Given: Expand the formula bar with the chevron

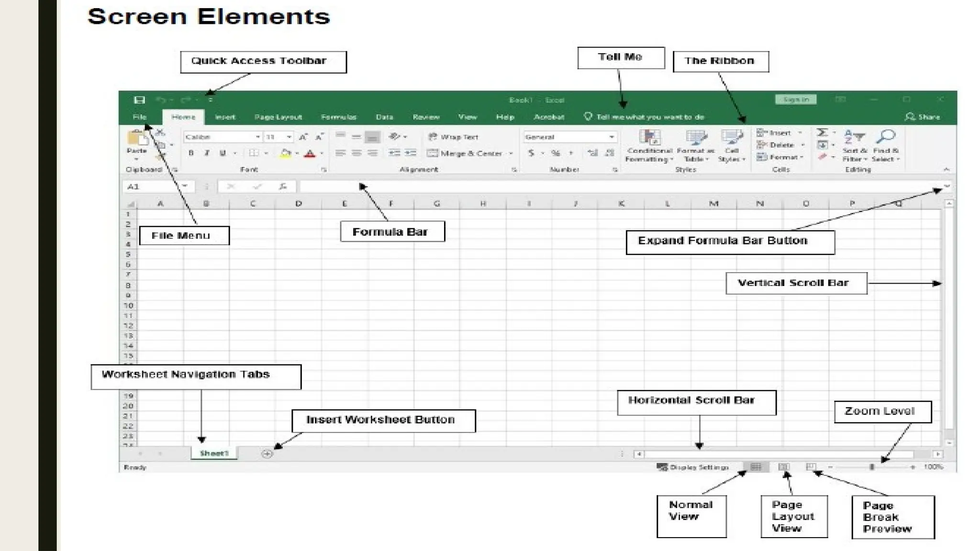Looking at the screenshot, I should (x=947, y=186).
